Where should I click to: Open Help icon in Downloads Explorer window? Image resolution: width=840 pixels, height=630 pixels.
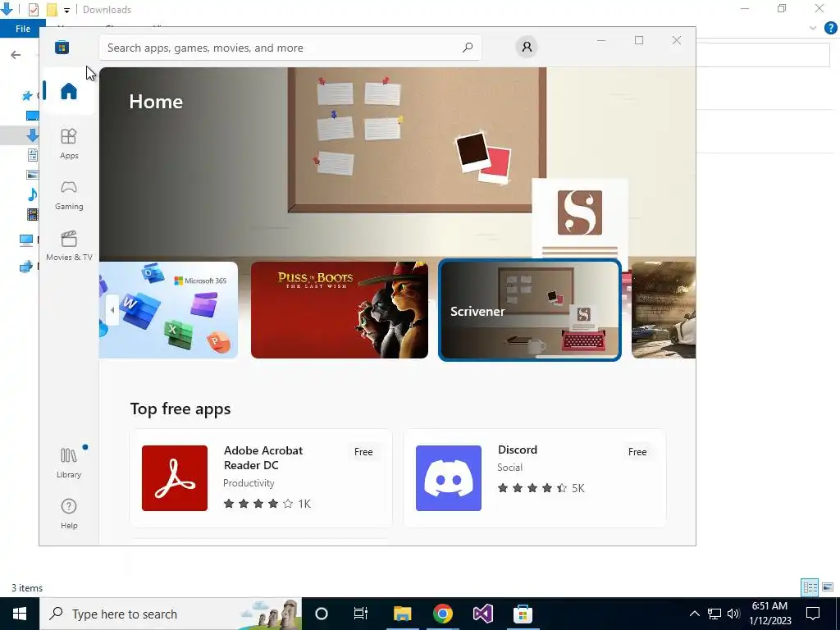[x=830, y=28]
